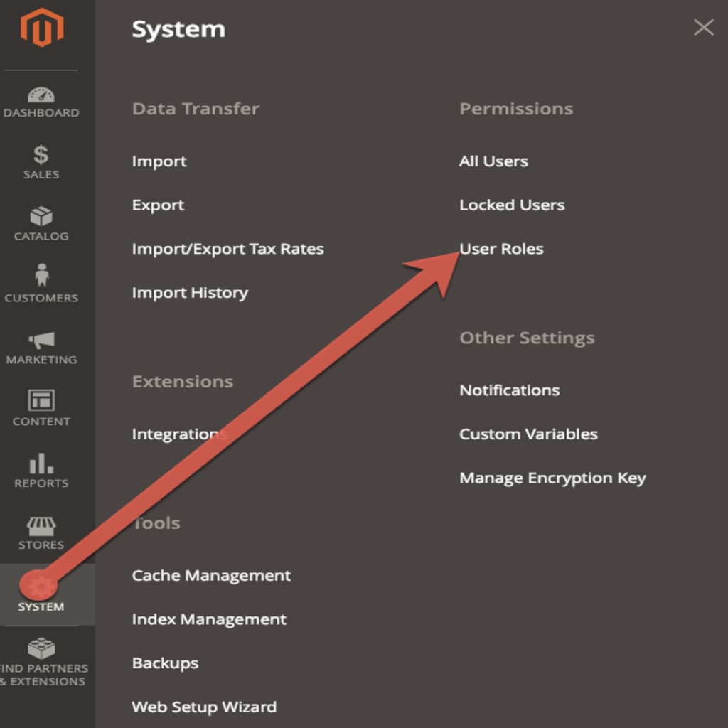Go to Cache Management
Image resolution: width=728 pixels, height=728 pixels.
pos(211,576)
